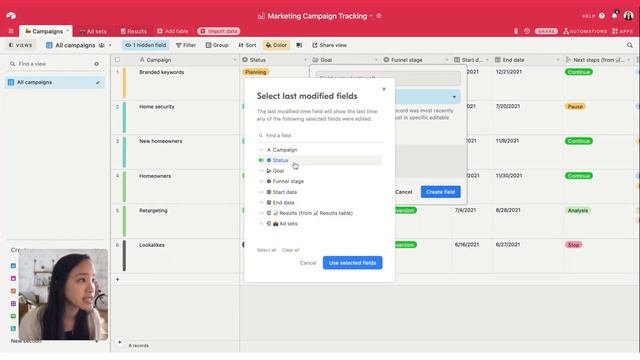Toggle the Results field switch
This screenshot has height=360, width=640.
point(261,213)
